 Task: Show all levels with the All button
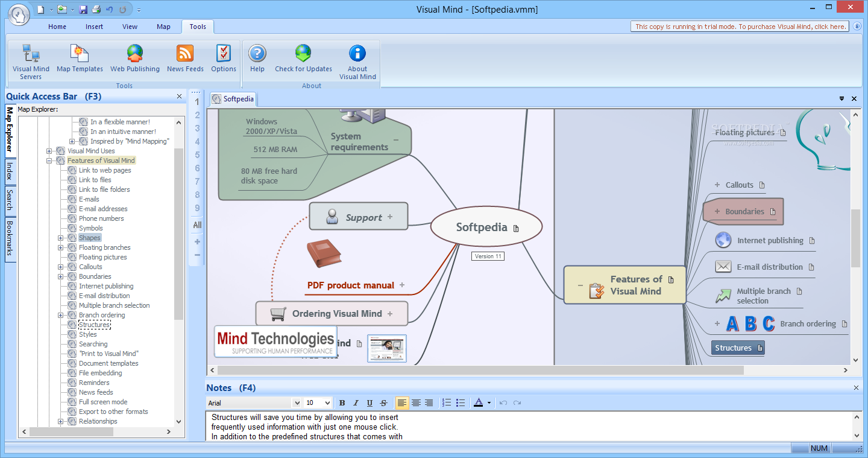tap(197, 225)
